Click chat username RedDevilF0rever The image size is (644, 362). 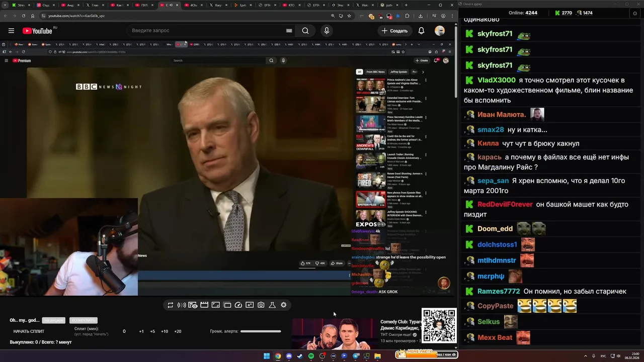point(505,204)
